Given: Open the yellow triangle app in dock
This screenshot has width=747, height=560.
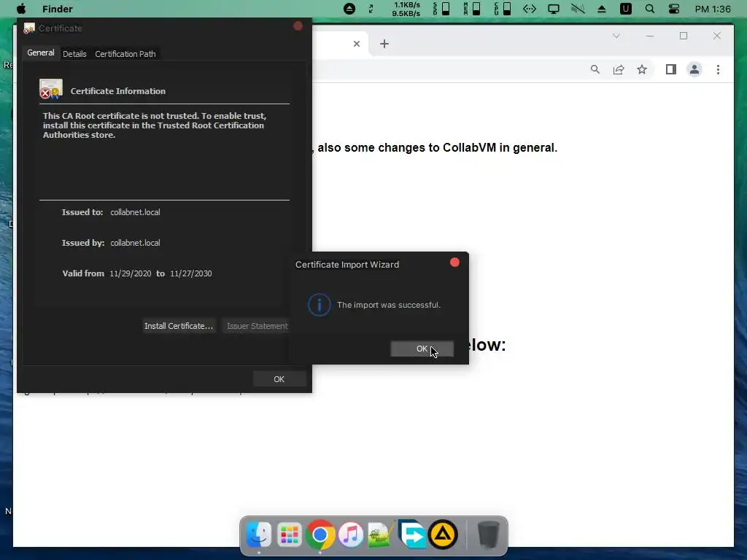Looking at the screenshot, I should click(x=443, y=534).
